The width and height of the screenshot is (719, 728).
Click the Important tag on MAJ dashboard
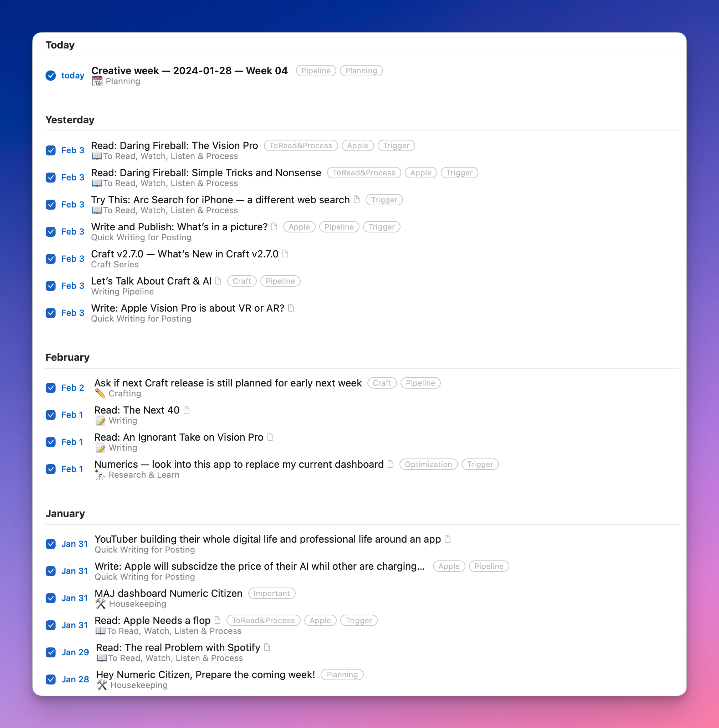[x=271, y=593]
